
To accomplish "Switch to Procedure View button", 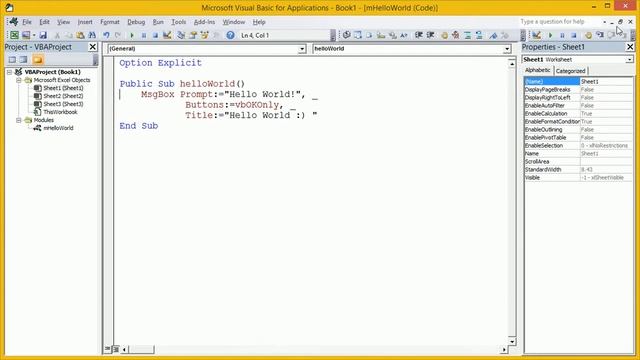I will [x=107, y=349].
